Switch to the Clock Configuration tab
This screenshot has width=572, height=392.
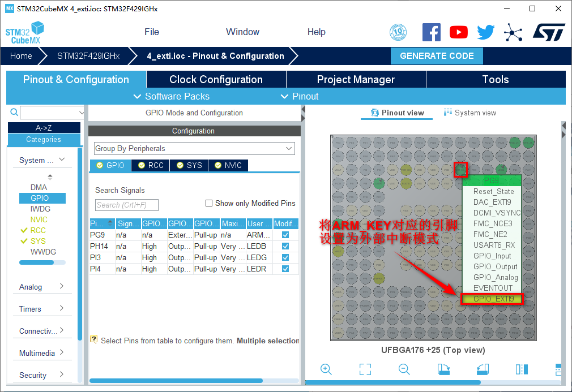click(216, 79)
